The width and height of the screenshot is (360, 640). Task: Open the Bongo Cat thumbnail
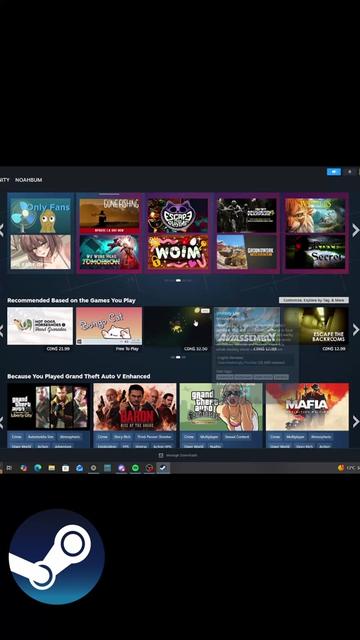pyautogui.click(x=109, y=326)
